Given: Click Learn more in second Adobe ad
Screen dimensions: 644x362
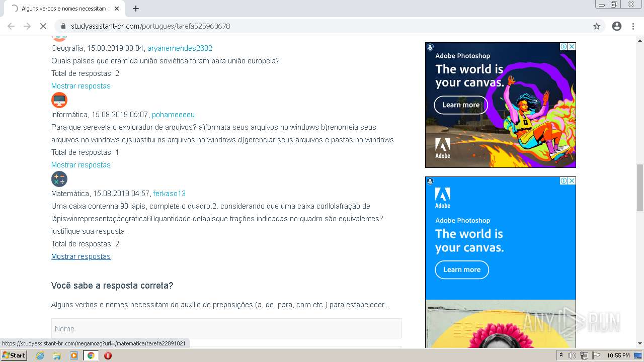Looking at the screenshot, I should click(462, 269).
